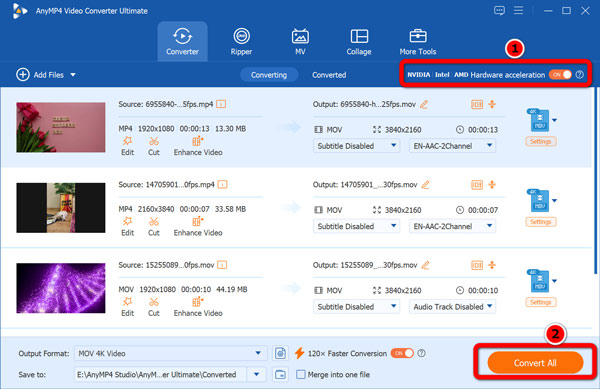
Task: Choose format via 4K MOV icon for 15255089
Action: (539, 281)
